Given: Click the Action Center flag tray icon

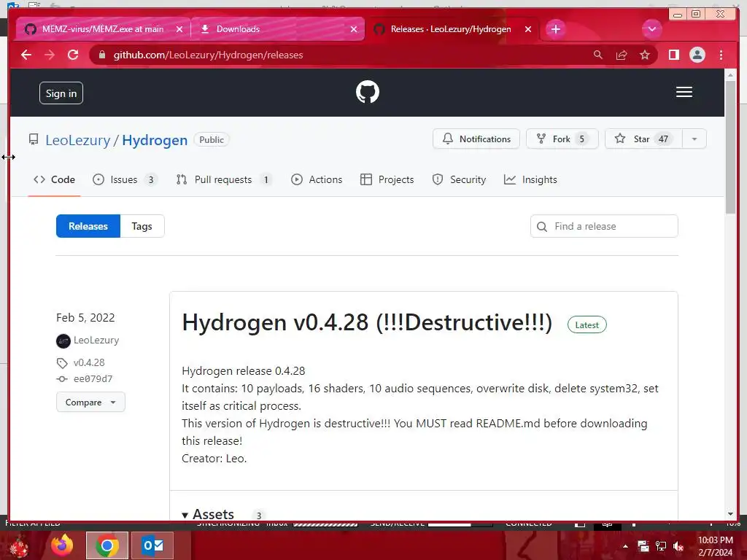Looking at the screenshot, I should 643,547.
